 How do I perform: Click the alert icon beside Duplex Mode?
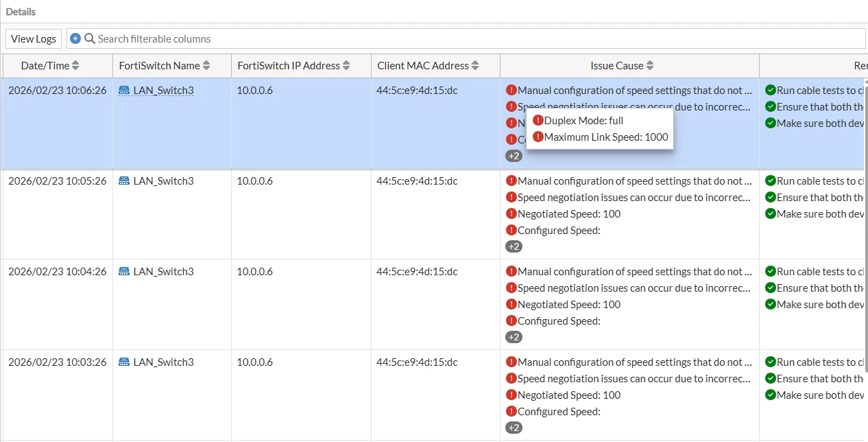coord(538,120)
